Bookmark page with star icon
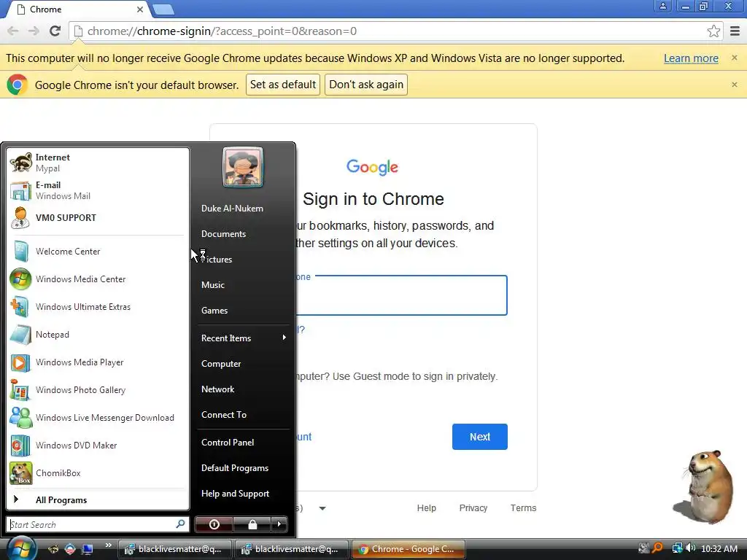 click(713, 31)
